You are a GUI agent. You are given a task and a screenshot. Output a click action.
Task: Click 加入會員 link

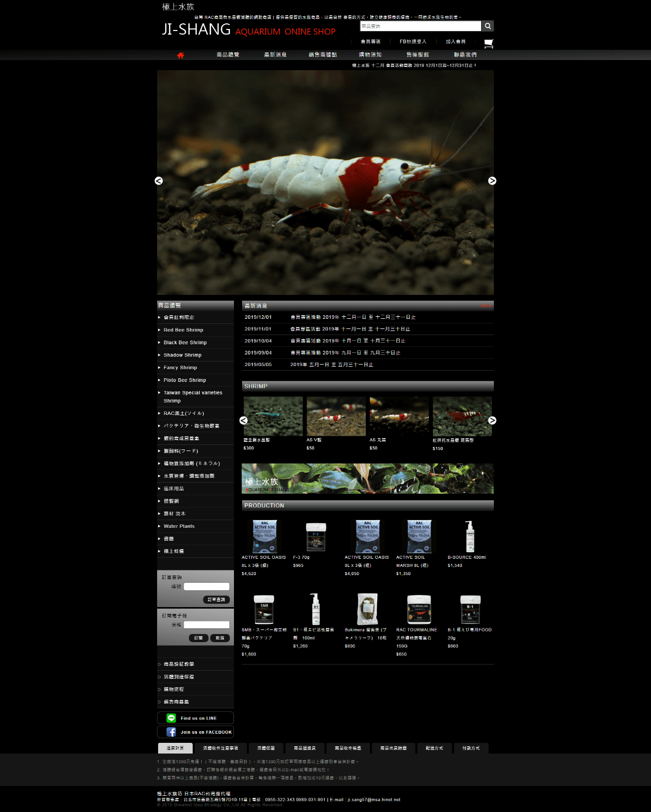pos(456,42)
